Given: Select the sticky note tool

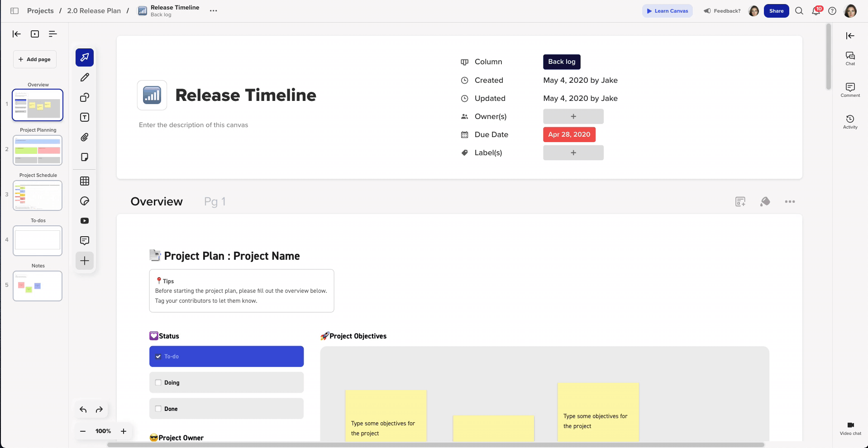Looking at the screenshot, I should point(85,157).
